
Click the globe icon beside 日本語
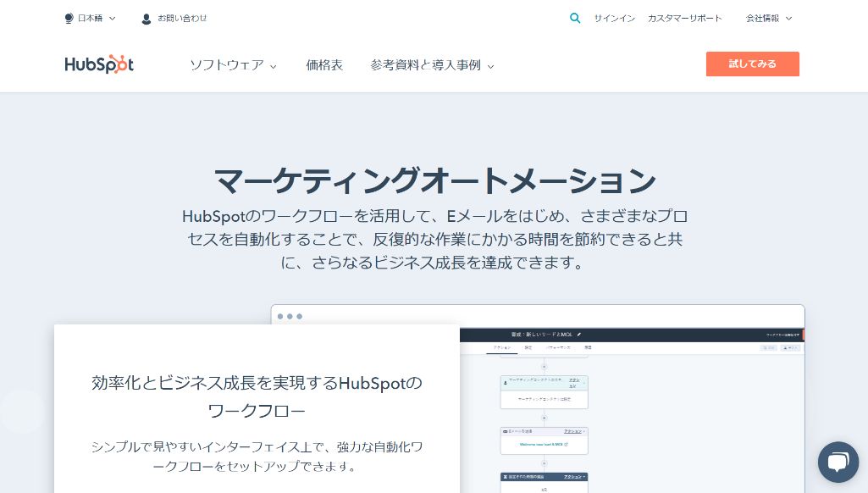(x=69, y=18)
